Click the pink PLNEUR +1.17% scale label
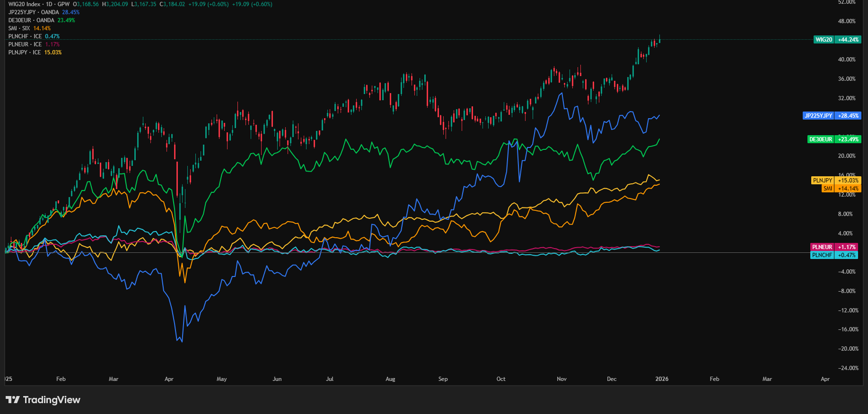 [835, 247]
